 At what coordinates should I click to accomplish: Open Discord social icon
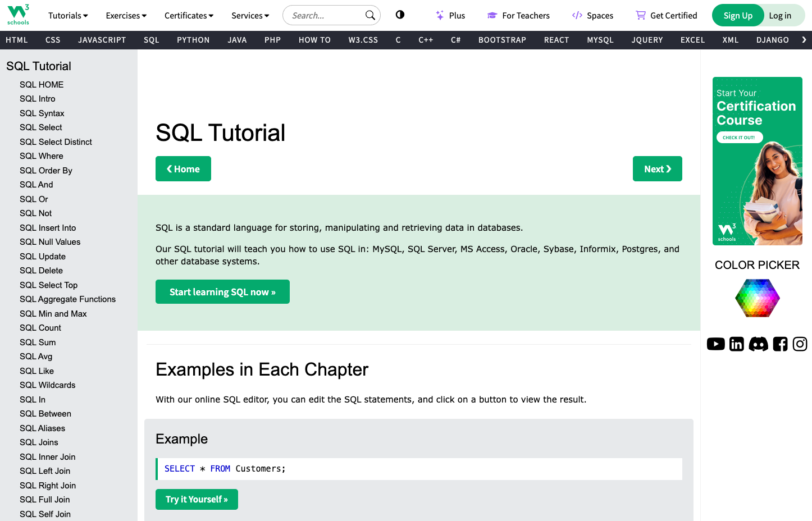(758, 344)
